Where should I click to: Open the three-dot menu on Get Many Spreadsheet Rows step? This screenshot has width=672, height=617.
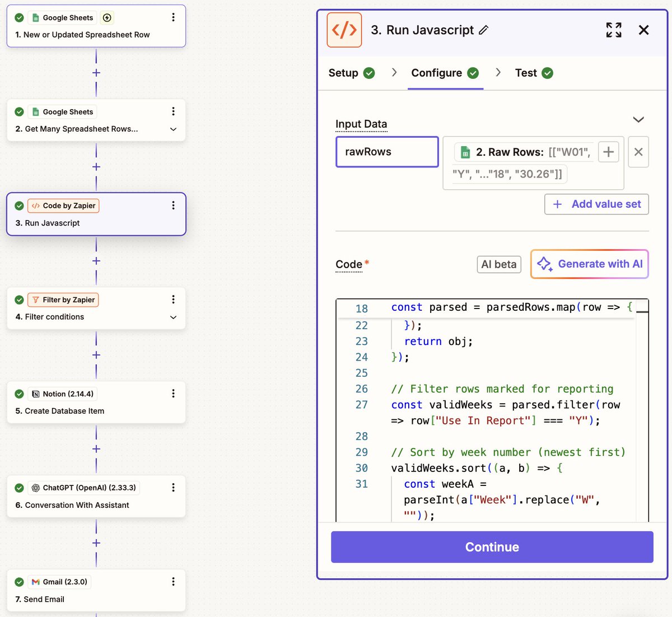pyautogui.click(x=173, y=111)
